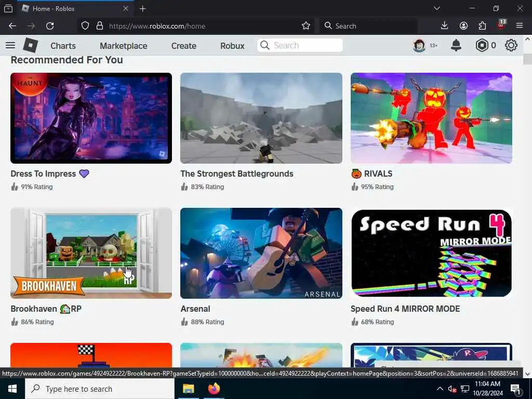This screenshot has height=399, width=532.
Task: Click the Roblox logo home icon
Action: click(x=31, y=46)
